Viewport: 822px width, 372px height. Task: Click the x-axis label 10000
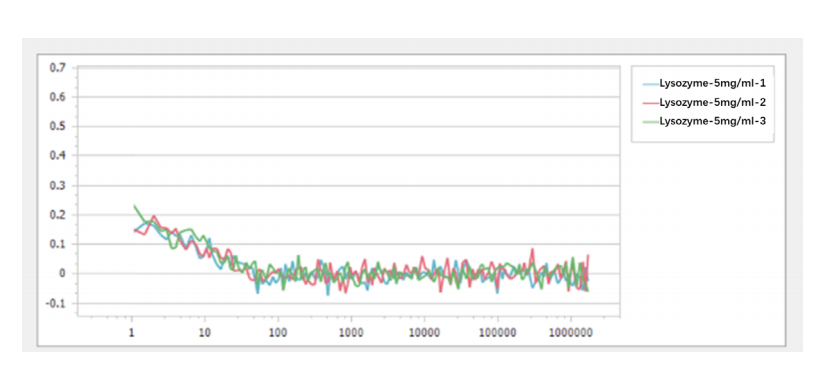(424, 333)
